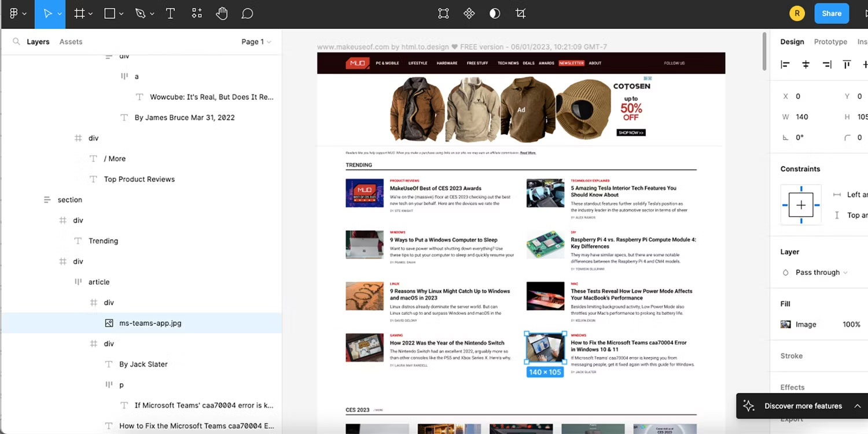Select the Resources components icon
Screen dimensions: 868x434
pyautogui.click(x=197, y=14)
